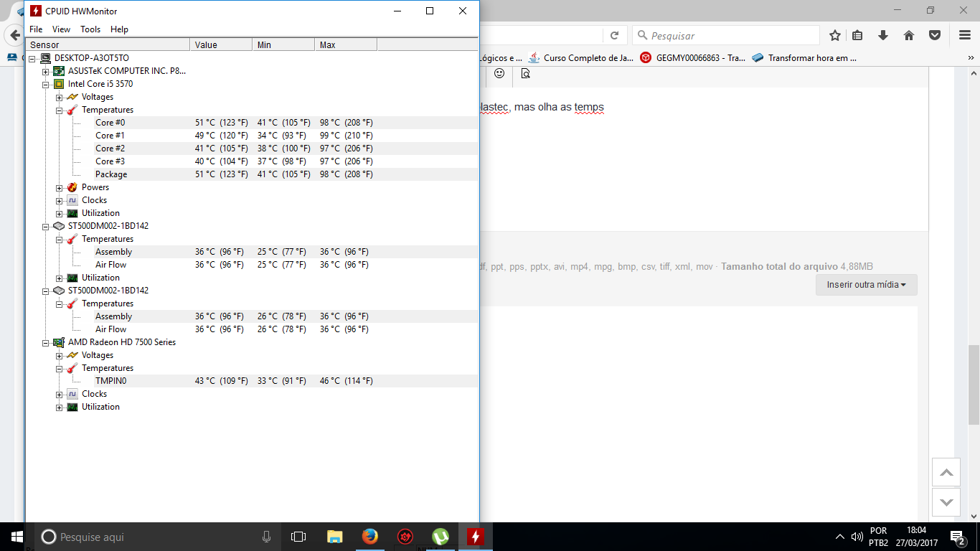Click the taskbar microphone icon

pos(266,537)
